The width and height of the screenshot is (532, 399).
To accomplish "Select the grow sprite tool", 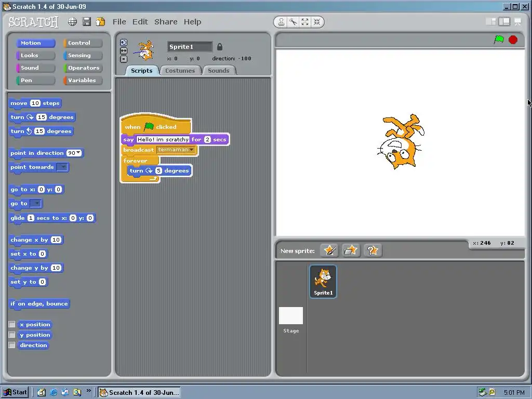I will (305, 22).
